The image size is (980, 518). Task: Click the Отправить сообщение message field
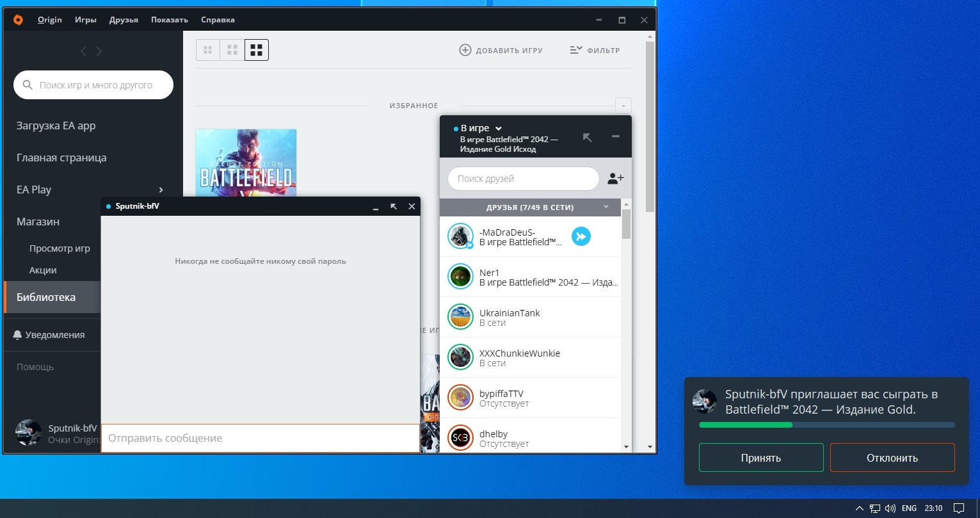tap(260, 439)
